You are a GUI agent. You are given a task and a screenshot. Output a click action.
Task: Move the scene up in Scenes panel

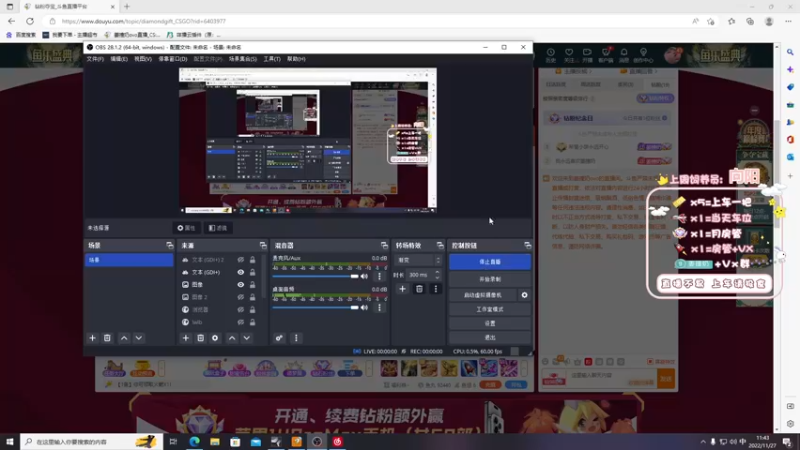124,338
